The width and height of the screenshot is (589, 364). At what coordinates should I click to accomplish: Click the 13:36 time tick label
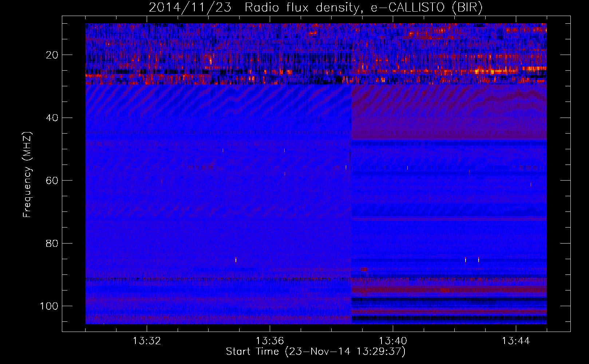pyautogui.click(x=270, y=341)
